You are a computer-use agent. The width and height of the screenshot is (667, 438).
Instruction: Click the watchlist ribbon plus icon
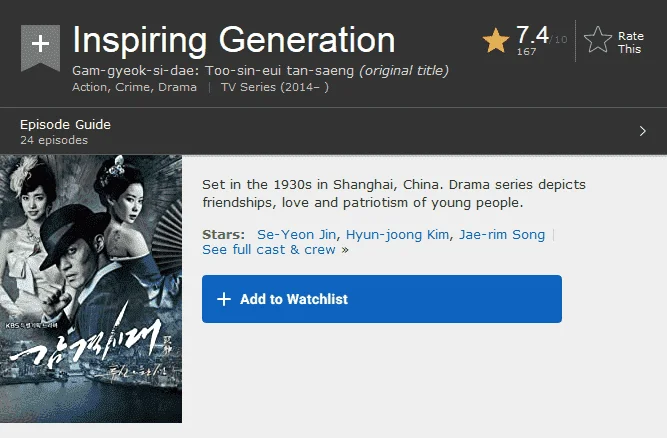(40, 47)
